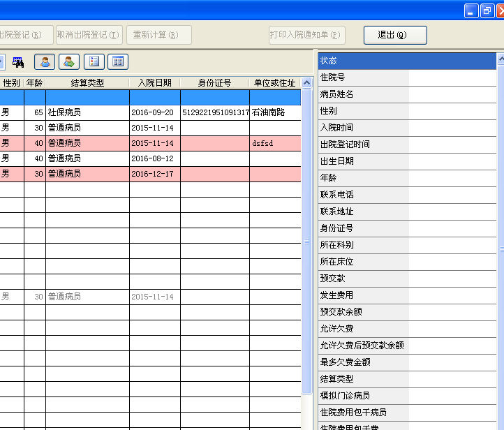Click the 取消出院登记 button

click(89, 35)
